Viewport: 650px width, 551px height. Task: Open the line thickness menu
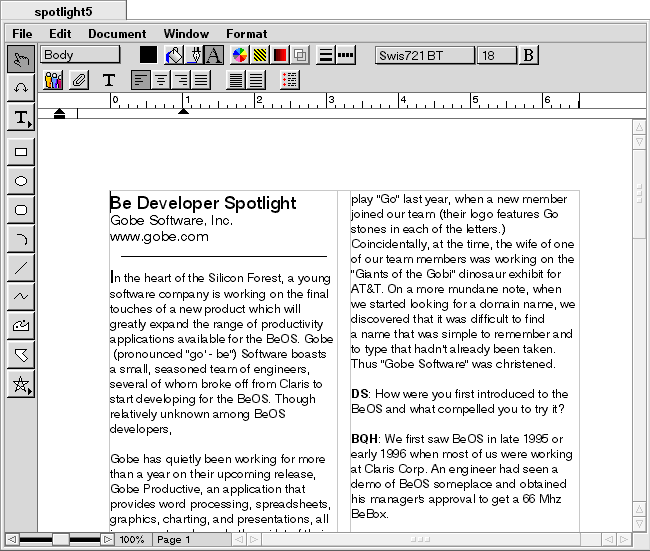point(326,55)
